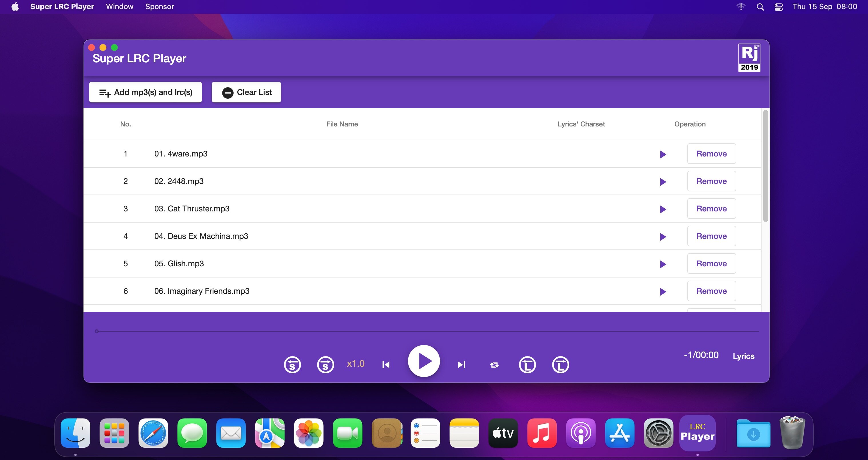
Task: Remove 05. Glish.mp3 from the list
Action: 711,264
